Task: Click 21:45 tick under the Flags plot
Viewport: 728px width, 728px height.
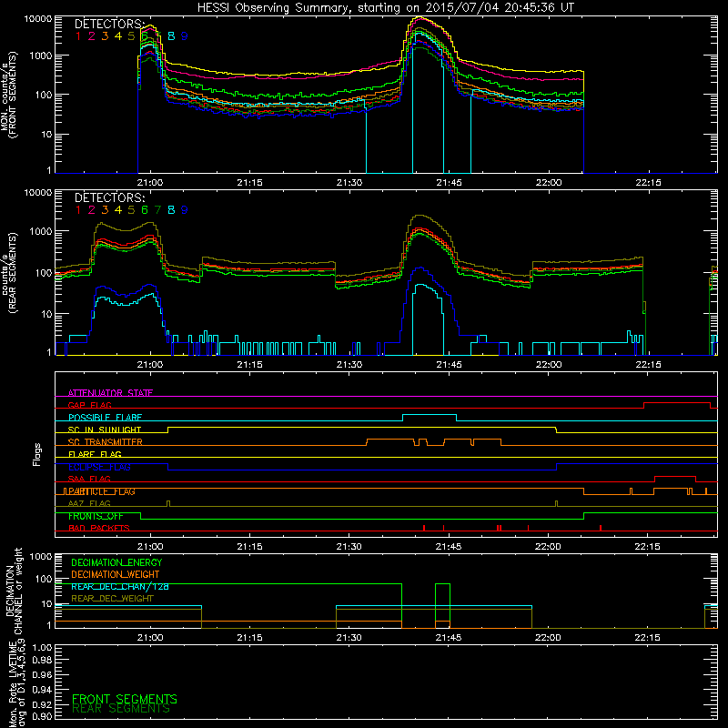Action: (449, 547)
